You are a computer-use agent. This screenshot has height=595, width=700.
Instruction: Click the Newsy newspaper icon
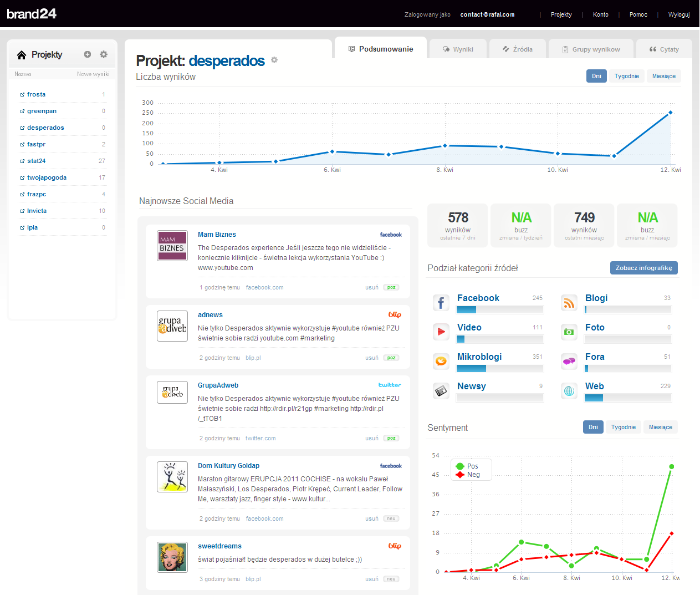441,391
